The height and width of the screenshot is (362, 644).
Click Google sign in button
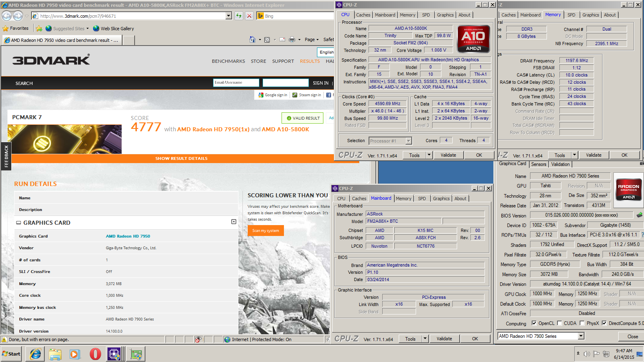pos(273,95)
